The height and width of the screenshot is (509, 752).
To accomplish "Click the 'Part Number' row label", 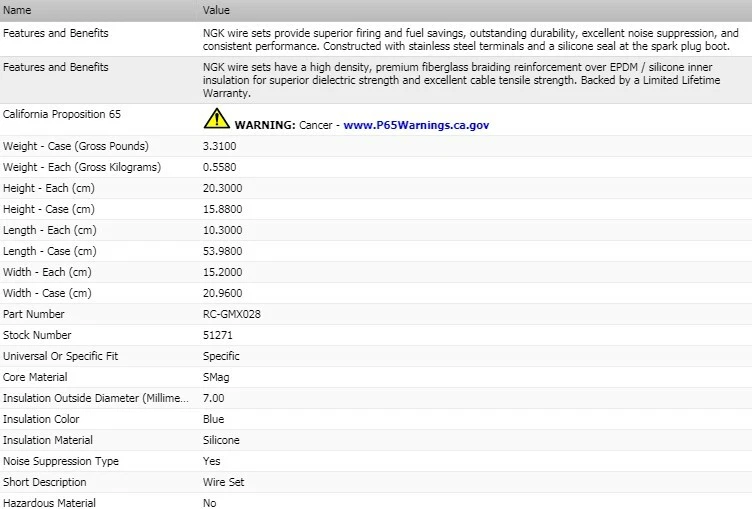I will [x=34, y=314].
